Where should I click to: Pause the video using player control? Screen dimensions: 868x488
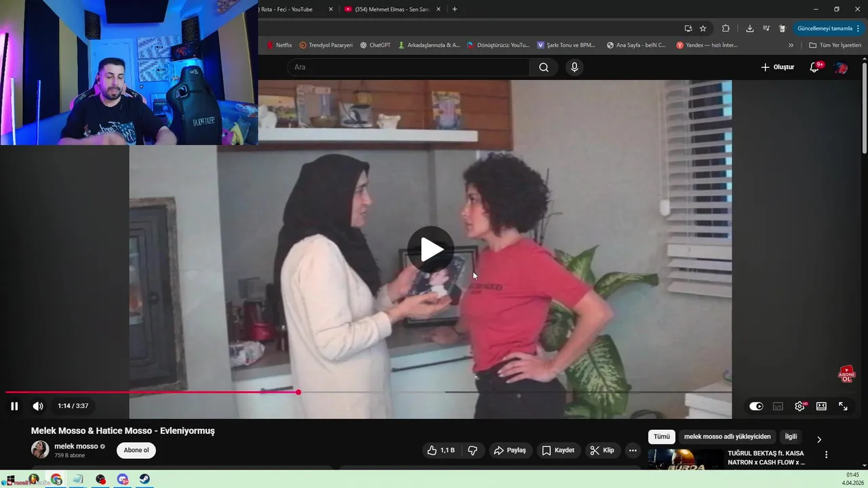(x=14, y=406)
